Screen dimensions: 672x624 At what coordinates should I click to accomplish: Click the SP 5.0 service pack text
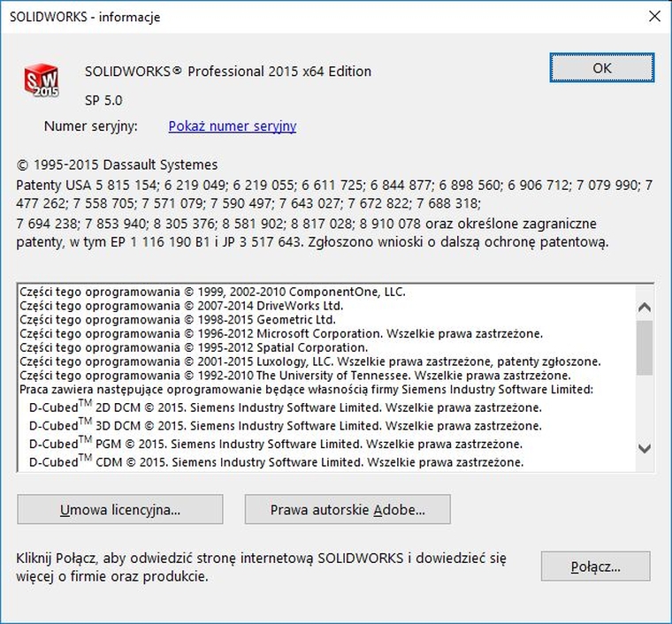tap(103, 101)
